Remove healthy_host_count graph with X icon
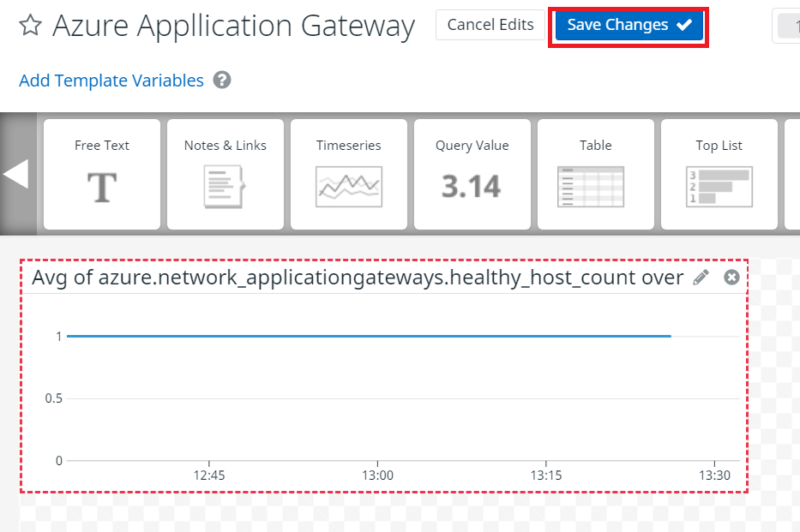The image size is (800, 532). click(731, 278)
